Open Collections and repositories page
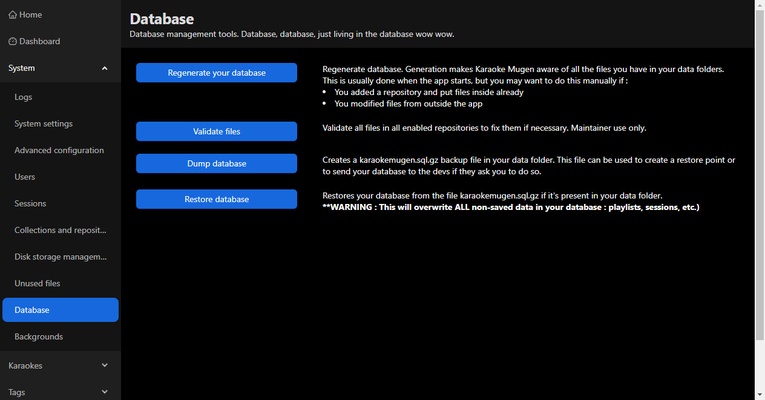The image size is (765, 400). (60, 230)
